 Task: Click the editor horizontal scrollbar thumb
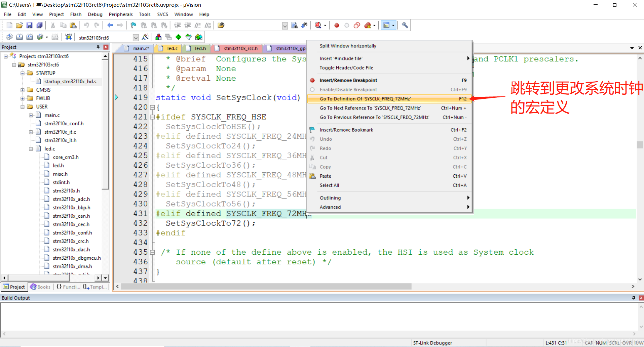pos(266,287)
